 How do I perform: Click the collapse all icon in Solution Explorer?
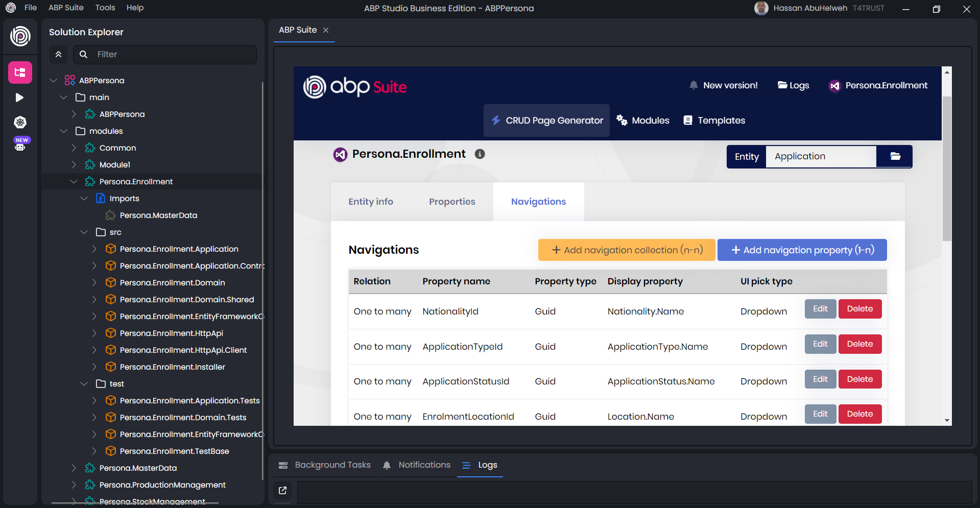pyautogui.click(x=59, y=55)
